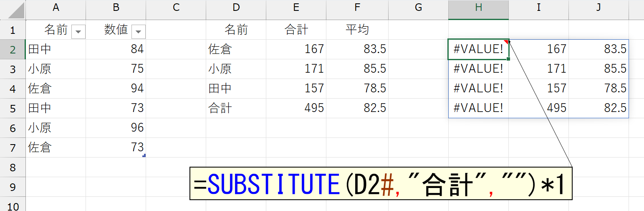This screenshot has width=644, height=211.
Task: Click the table resize handle below B7
Action: pos(144,155)
